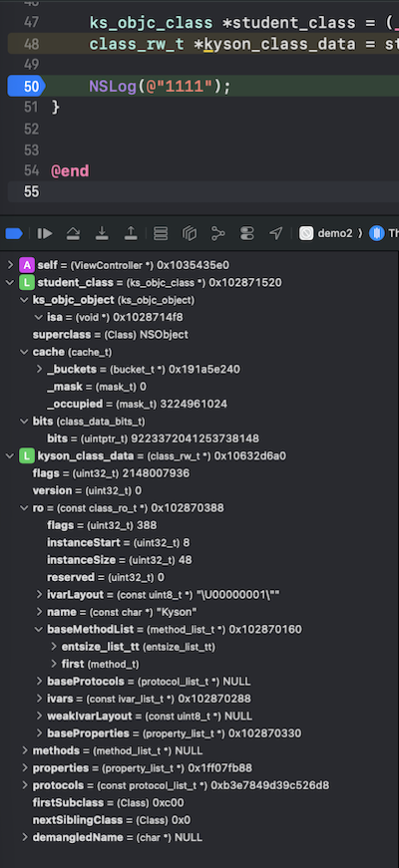Expand the ivars row
Screen dimensions: 399x868
pyautogui.click(x=39, y=699)
